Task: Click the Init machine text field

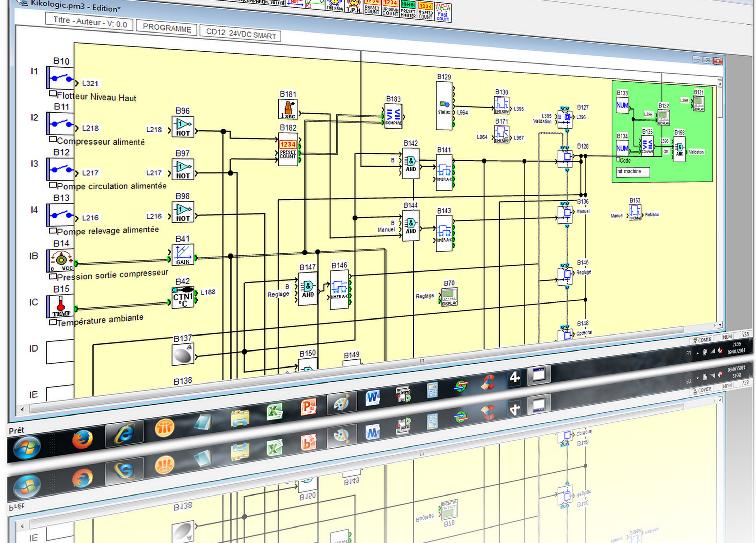Action: [633, 172]
